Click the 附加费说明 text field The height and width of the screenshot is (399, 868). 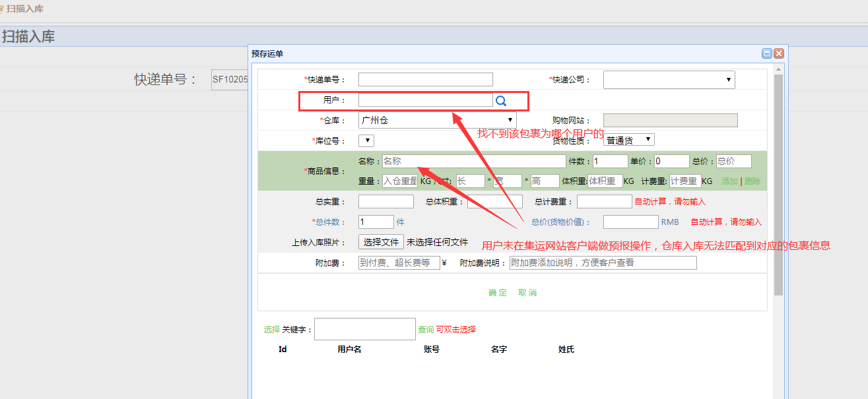[x=603, y=263]
